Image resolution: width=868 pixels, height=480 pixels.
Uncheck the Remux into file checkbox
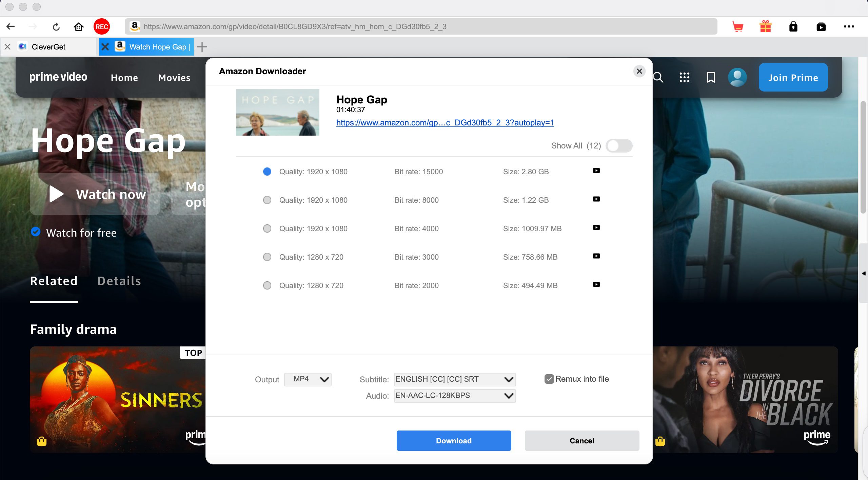point(549,379)
